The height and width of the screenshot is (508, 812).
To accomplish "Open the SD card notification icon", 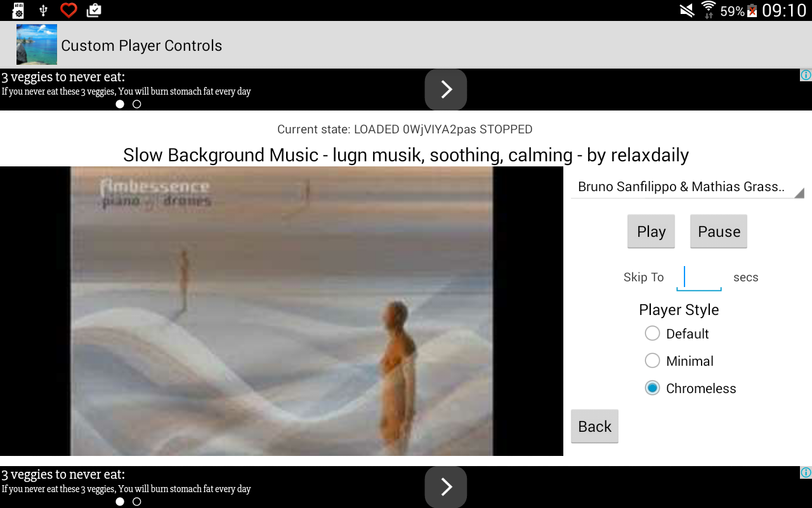I will tap(18, 10).
